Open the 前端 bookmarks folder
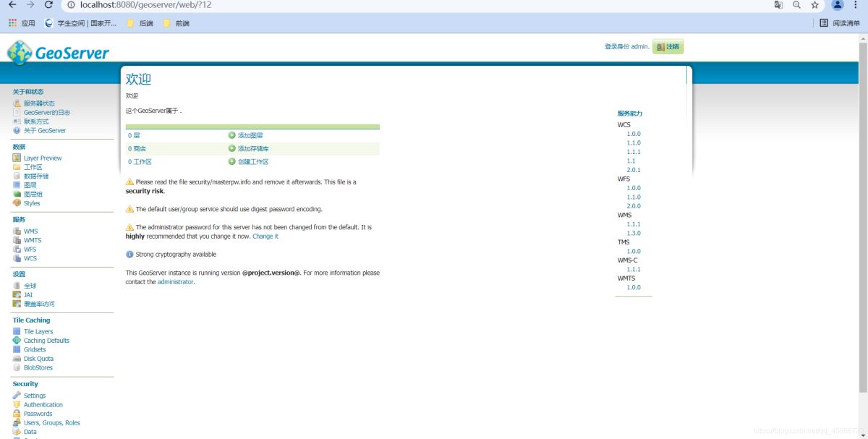868x439 pixels. tap(176, 23)
